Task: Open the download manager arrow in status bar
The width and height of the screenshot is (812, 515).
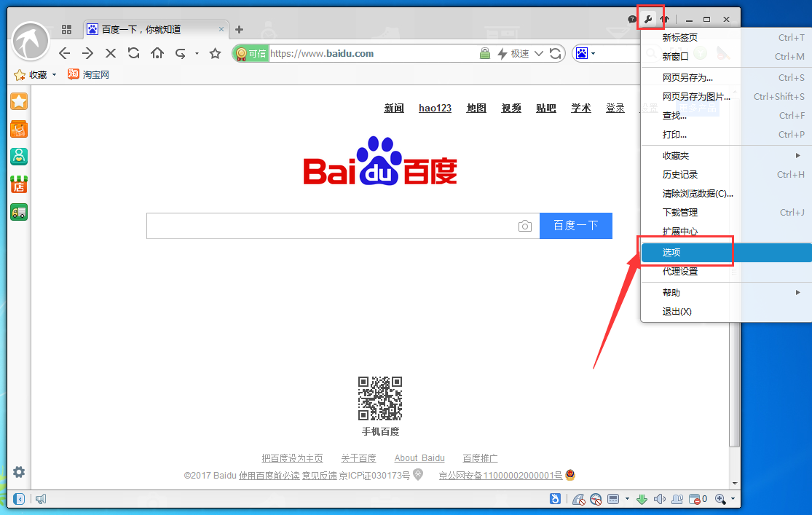Action: pyautogui.click(x=641, y=499)
